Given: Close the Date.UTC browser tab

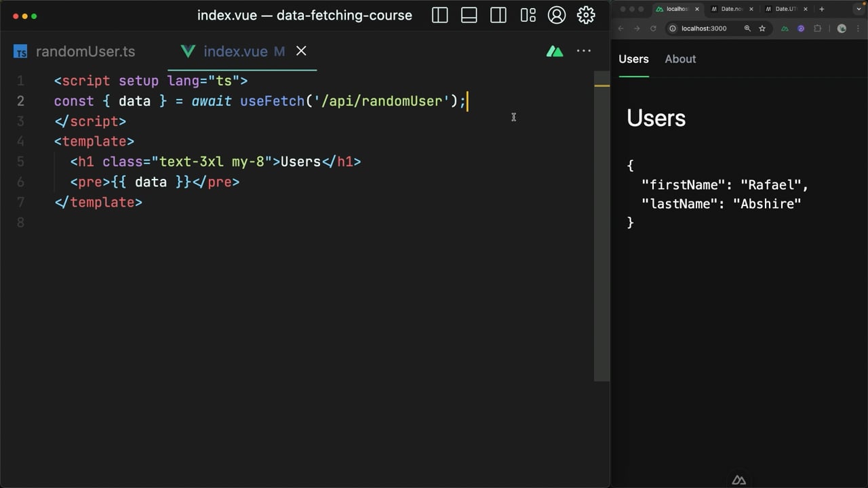Looking at the screenshot, I should 806,9.
